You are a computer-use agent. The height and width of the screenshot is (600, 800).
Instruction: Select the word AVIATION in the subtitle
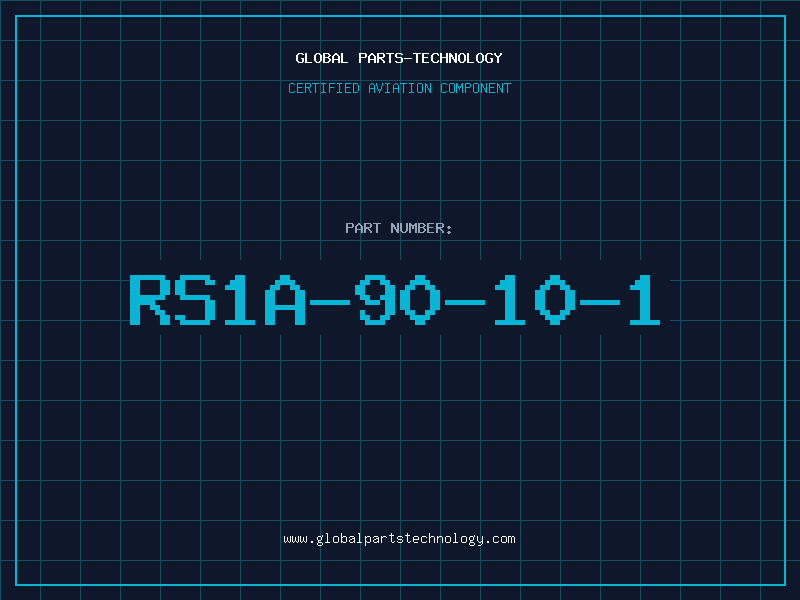(x=400, y=88)
